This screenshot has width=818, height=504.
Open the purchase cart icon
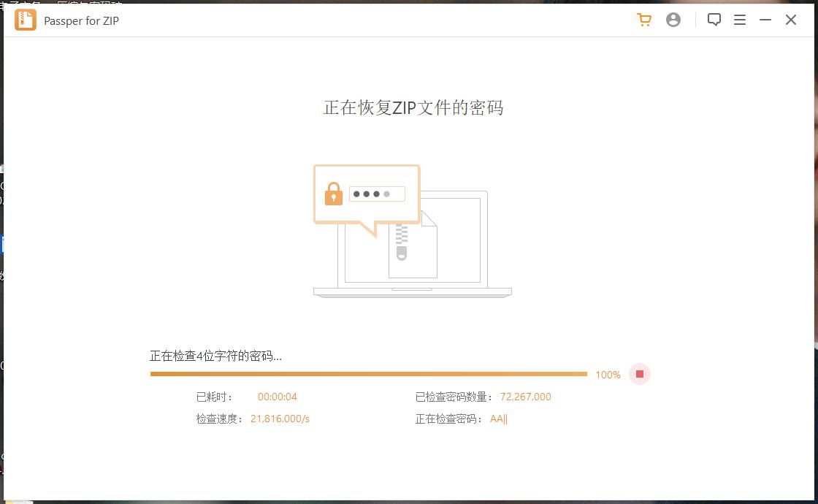643,20
